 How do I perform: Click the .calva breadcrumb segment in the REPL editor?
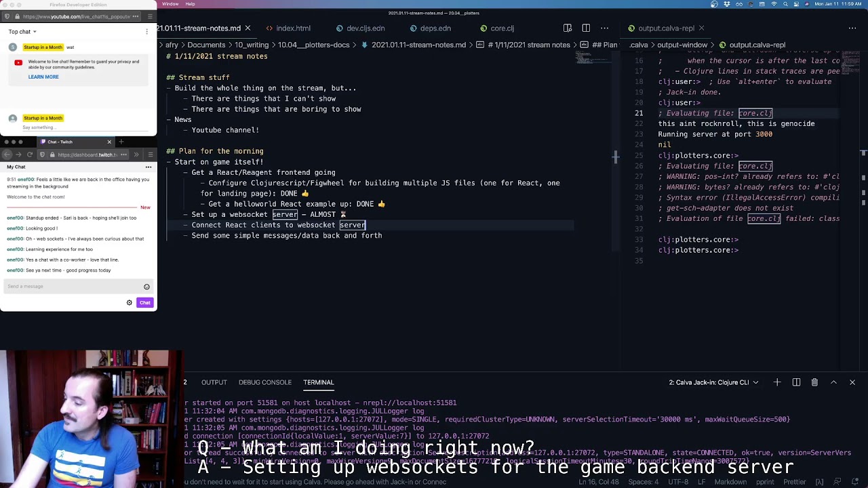(639, 45)
